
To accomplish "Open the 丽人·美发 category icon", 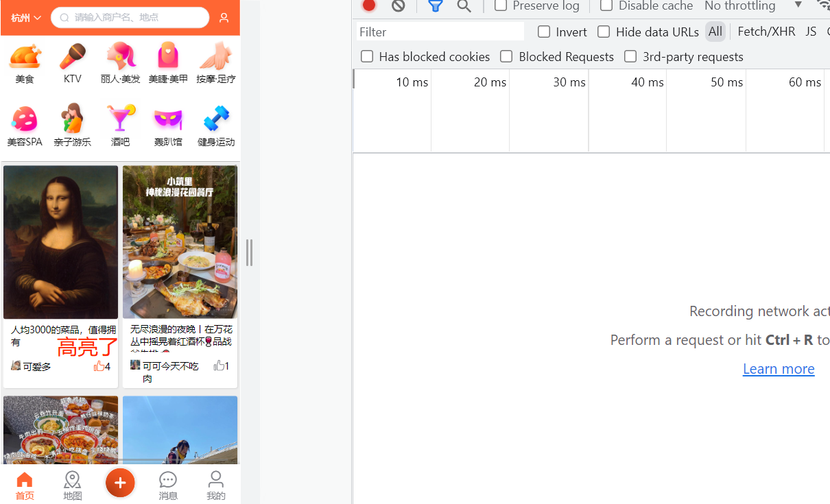I will (121, 56).
